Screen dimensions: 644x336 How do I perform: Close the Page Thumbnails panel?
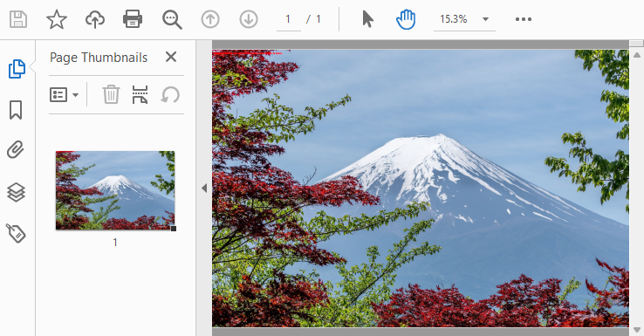[171, 57]
